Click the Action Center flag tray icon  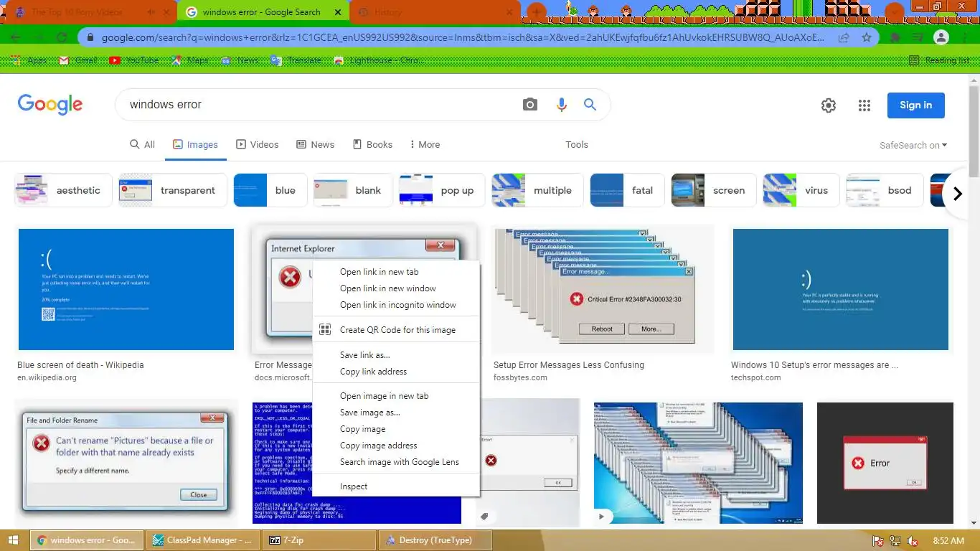point(877,541)
